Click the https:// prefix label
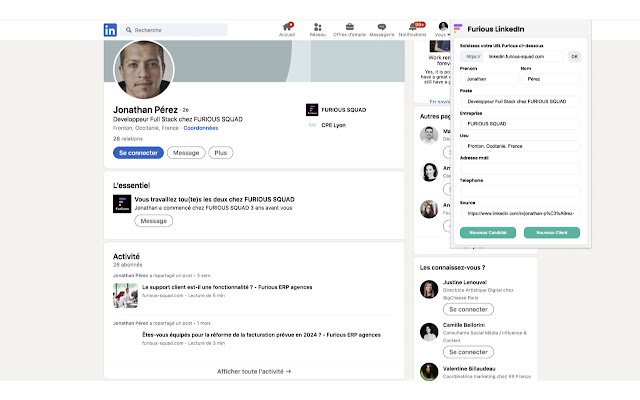This screenshot has height=400, width=640. coord(473,56)
